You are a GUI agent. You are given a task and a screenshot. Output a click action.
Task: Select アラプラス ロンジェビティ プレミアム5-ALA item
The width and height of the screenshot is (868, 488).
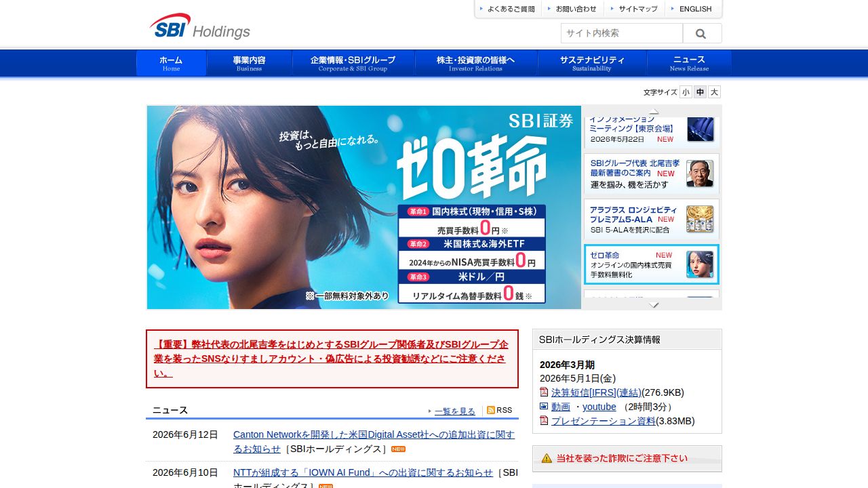click(x=652, y=219)
